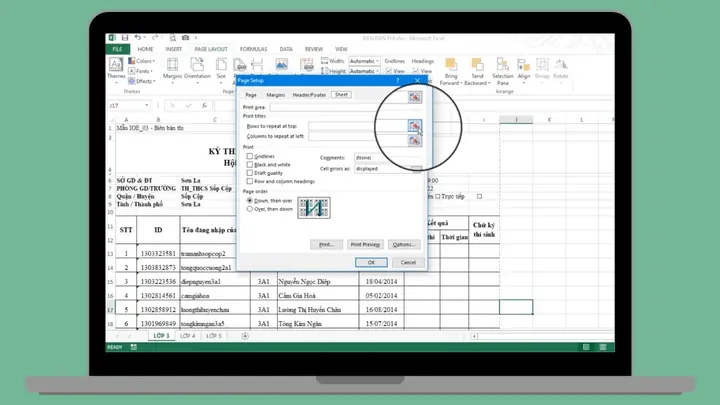The width and height of the screenshot is (720, 405).
Task: Switch to the VIEW ribbon tab
Action: click(x=341, y=49)
